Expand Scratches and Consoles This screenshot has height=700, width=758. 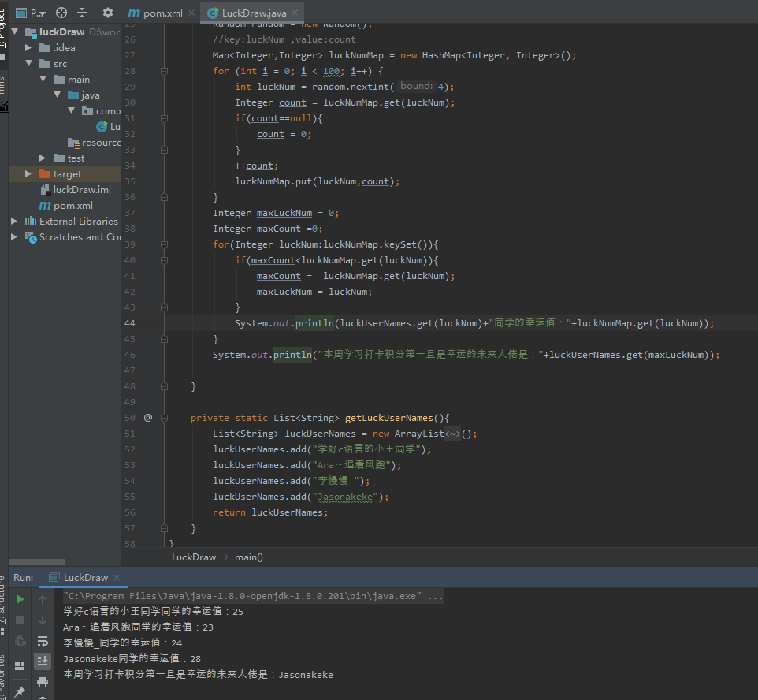coord(14,237)
